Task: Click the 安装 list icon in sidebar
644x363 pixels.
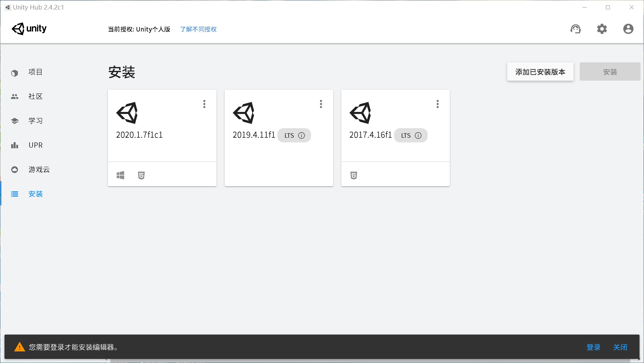Action: pos(14,194)
